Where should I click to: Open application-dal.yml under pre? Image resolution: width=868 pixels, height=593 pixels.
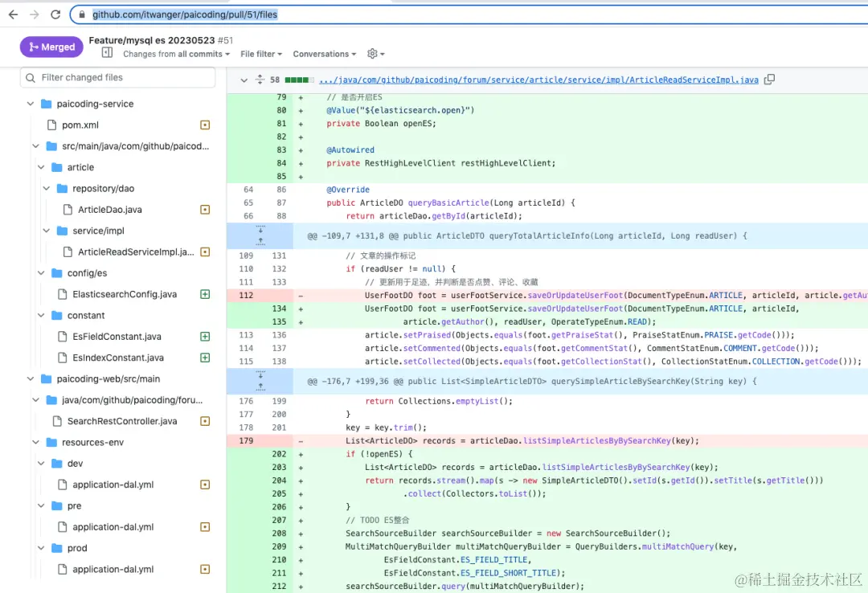[113, 527]
